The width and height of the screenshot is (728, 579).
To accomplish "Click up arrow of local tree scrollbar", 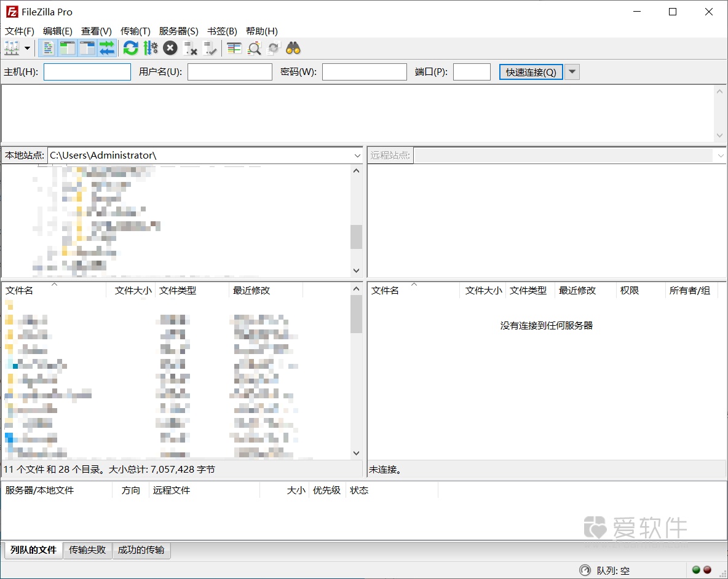I will (356, 171).
